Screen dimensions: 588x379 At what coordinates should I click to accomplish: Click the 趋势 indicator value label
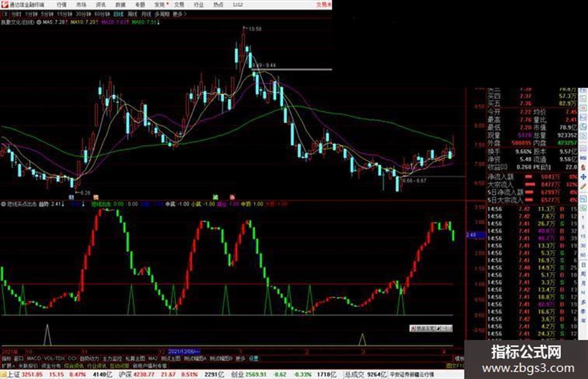tap(52, 205)
